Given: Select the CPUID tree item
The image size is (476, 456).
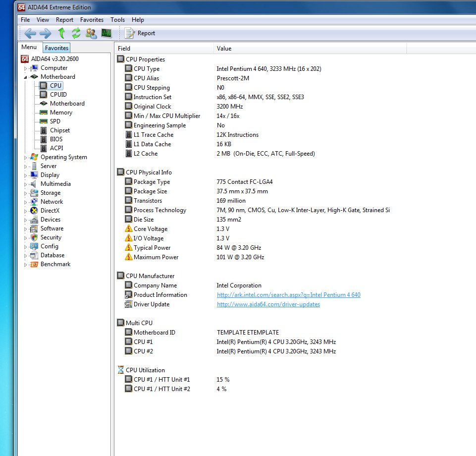Looking at the screenshot, I should tap(58, 95).
